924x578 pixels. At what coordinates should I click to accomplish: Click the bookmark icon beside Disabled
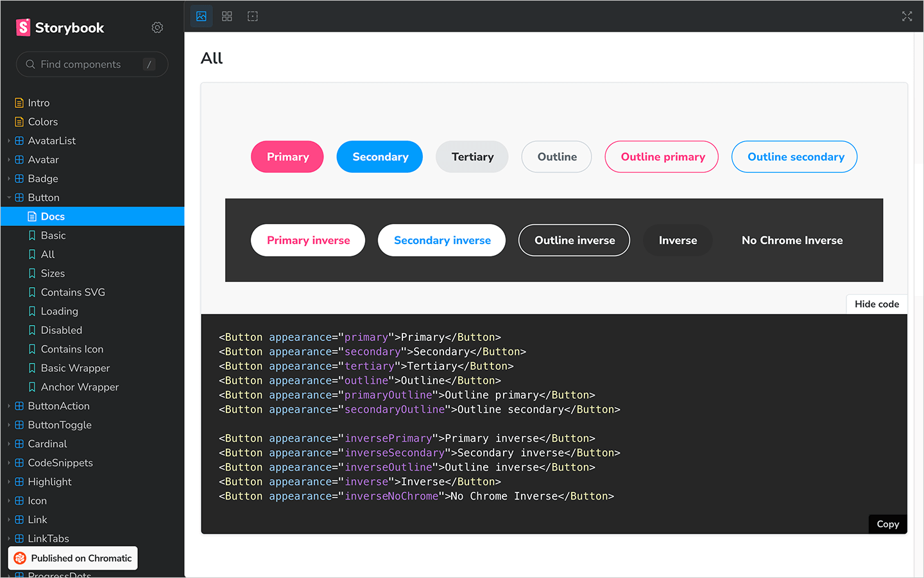pos(32,330)
